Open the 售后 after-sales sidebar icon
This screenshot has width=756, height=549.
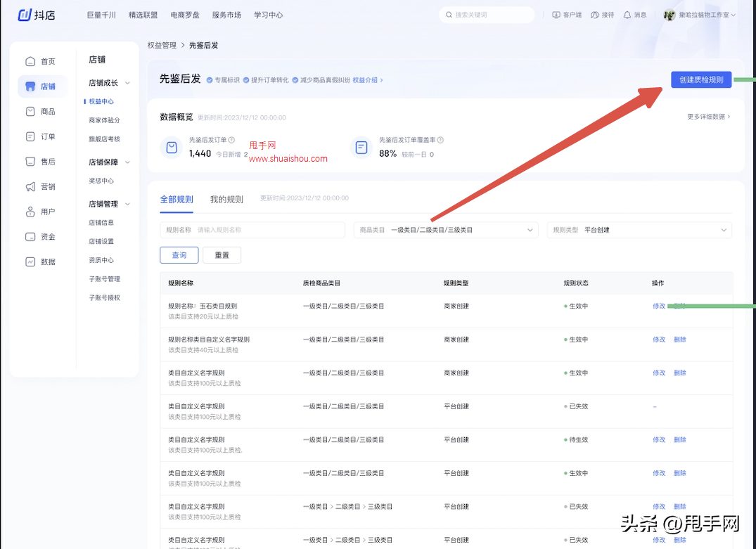(30, 162)
